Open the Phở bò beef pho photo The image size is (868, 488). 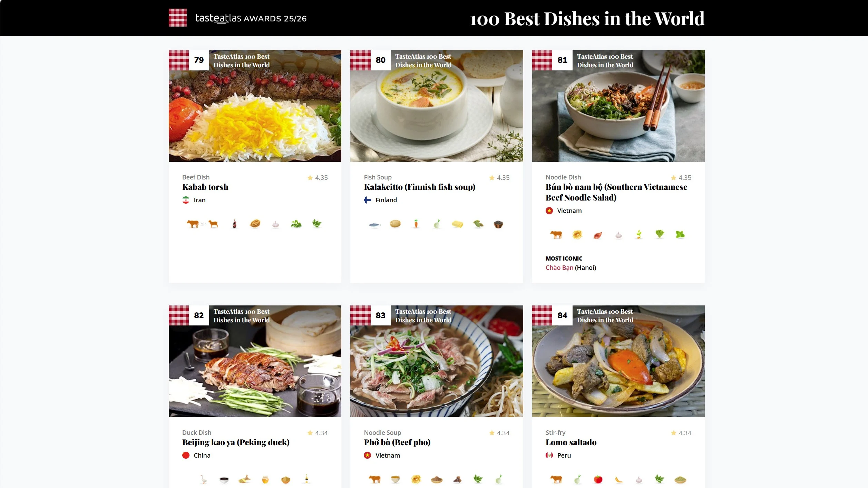[x=437, y=361]
